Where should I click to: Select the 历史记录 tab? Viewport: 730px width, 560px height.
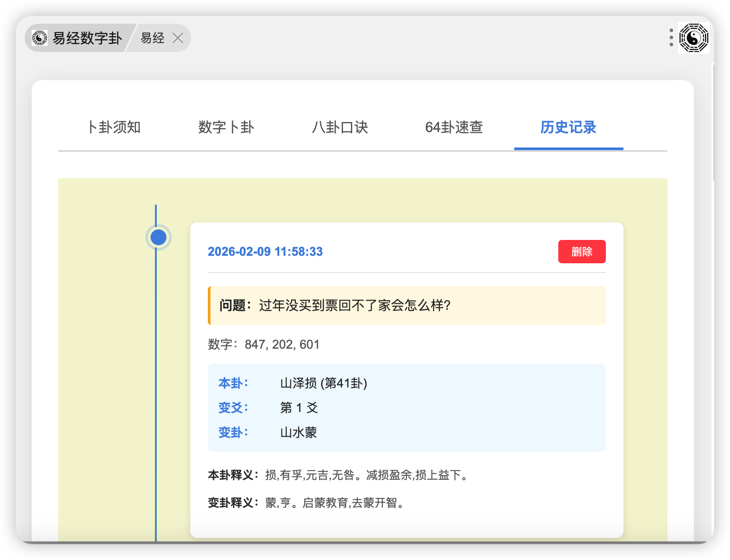click(568, 127)
